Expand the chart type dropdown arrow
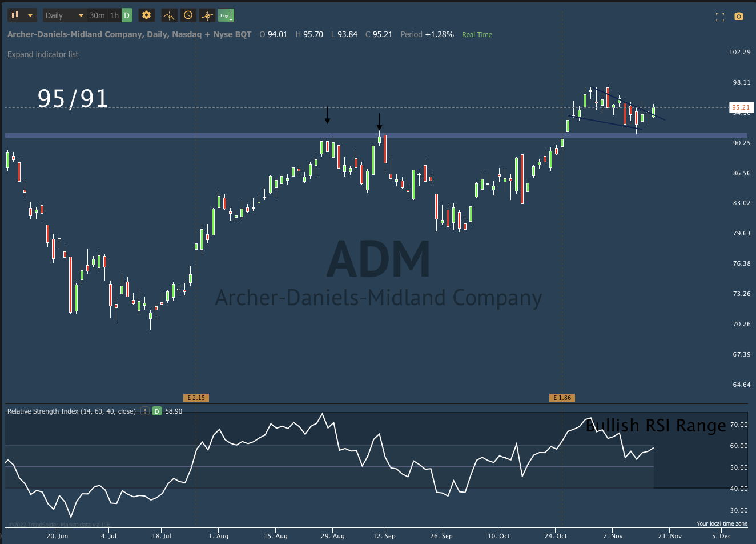The width and height of the screenshot is (756, 544). [30, 15]
